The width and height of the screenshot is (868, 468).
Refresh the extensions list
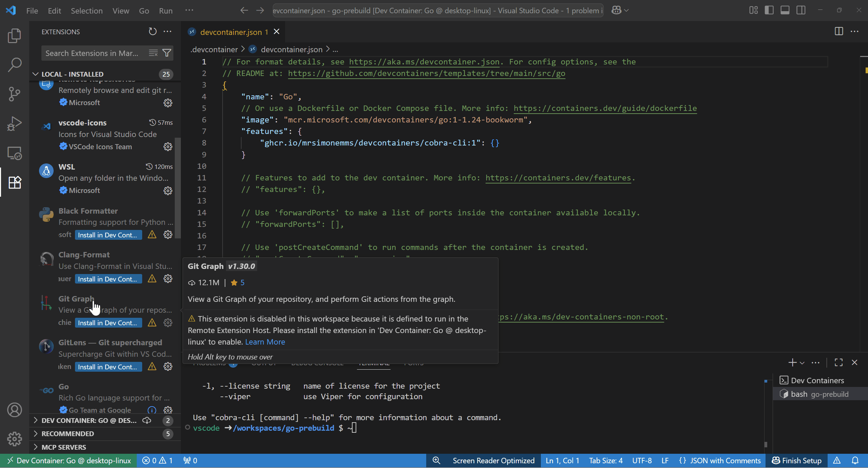click(153, 32)
